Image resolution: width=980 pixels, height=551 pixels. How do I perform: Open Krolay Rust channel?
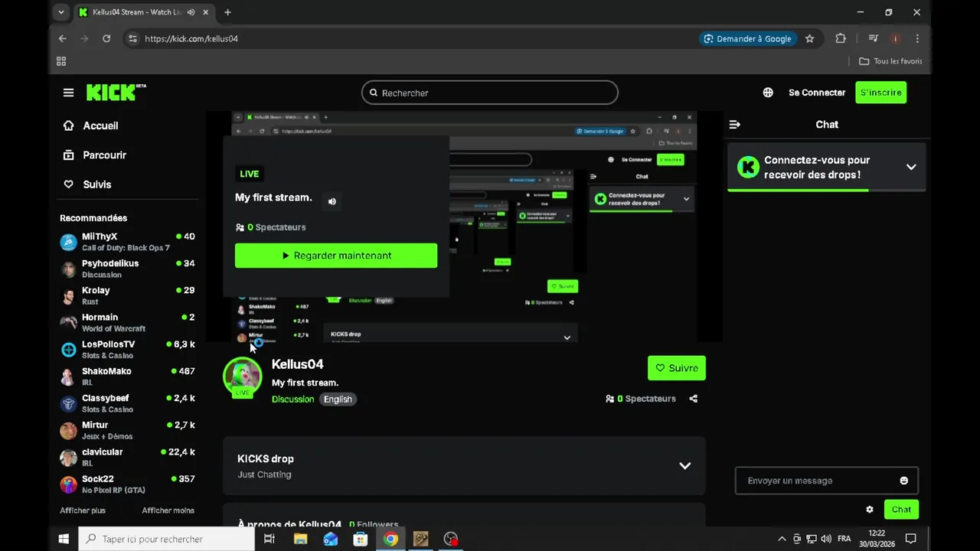tap(128, 295)
